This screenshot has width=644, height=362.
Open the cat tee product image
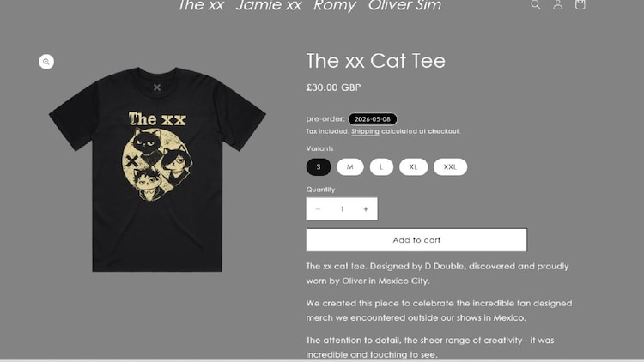click(x=157, y=170)
